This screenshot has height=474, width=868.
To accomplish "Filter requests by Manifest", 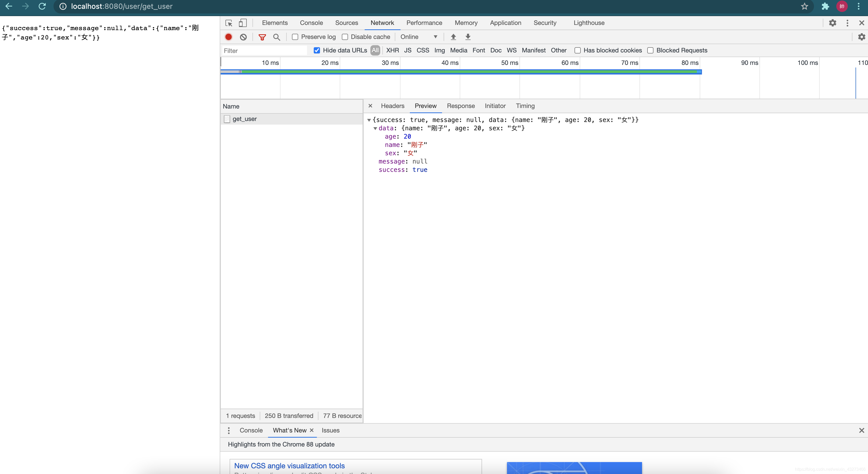I will (x=533, y=50).
